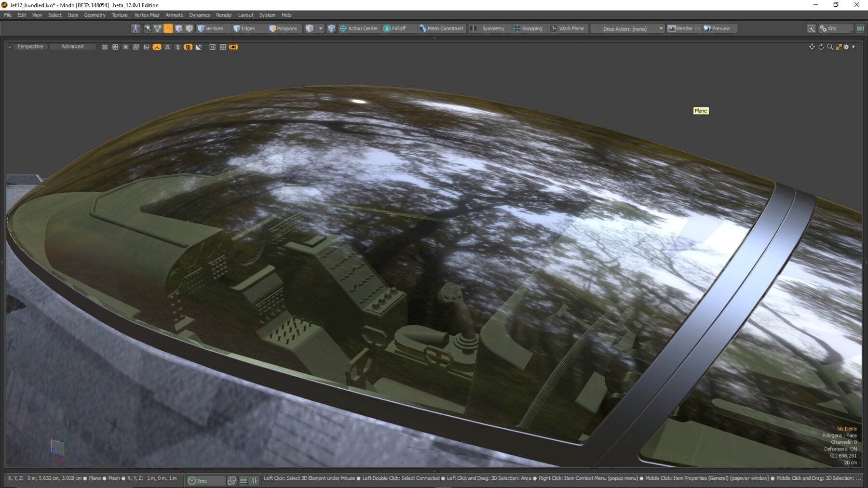Click the second square frame viewport icon
868x488 pixels.
coord(223,47)
